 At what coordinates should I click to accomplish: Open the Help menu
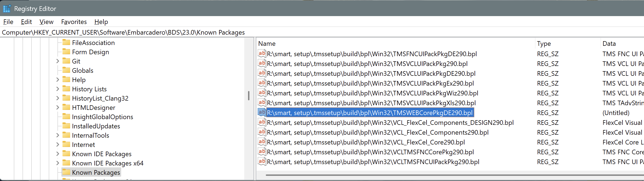click(101, 22)
